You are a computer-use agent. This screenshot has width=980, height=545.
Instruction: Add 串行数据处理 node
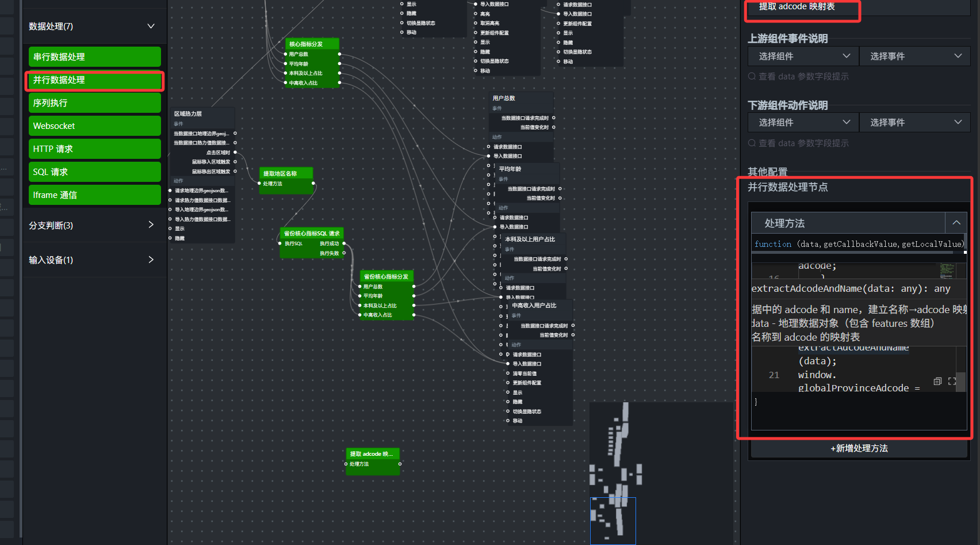coord(95,56)
